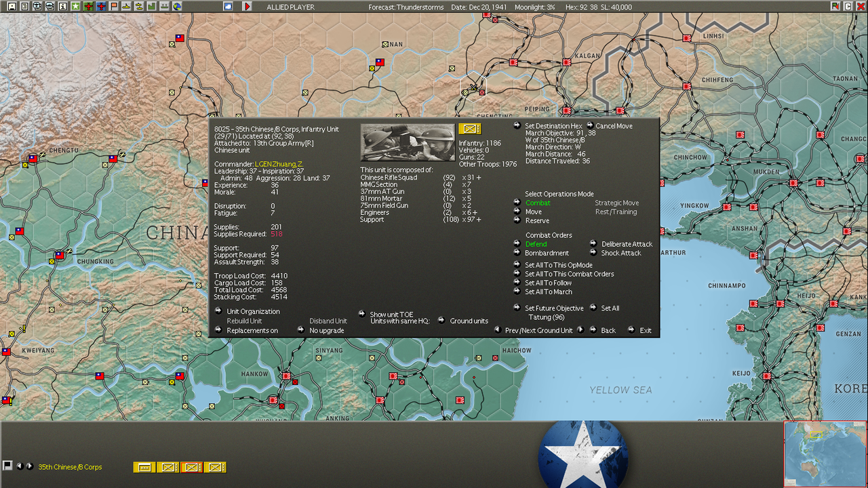Image resolution: width=868 pixels, height=488 pixels.
Task: Toggle Replacements on setting
Action: (x=252, y=330)
